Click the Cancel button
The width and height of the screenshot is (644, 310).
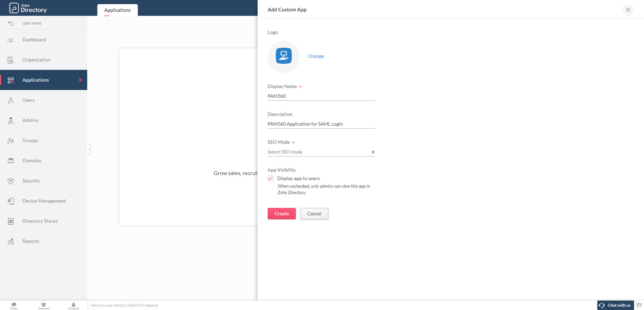click(314, 214)
